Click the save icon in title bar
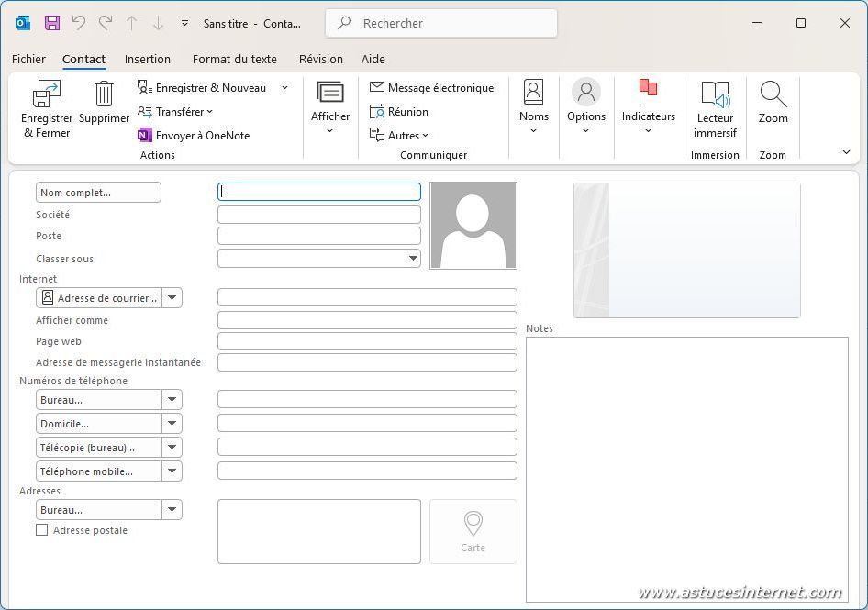Image resolution: width=868 pixels, height=610 pixels. [x=52, y=23]
